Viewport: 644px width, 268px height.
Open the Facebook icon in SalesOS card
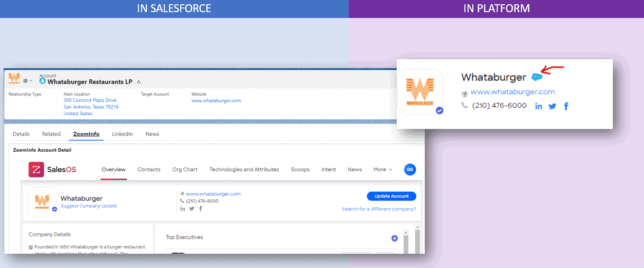click(201, 209)
